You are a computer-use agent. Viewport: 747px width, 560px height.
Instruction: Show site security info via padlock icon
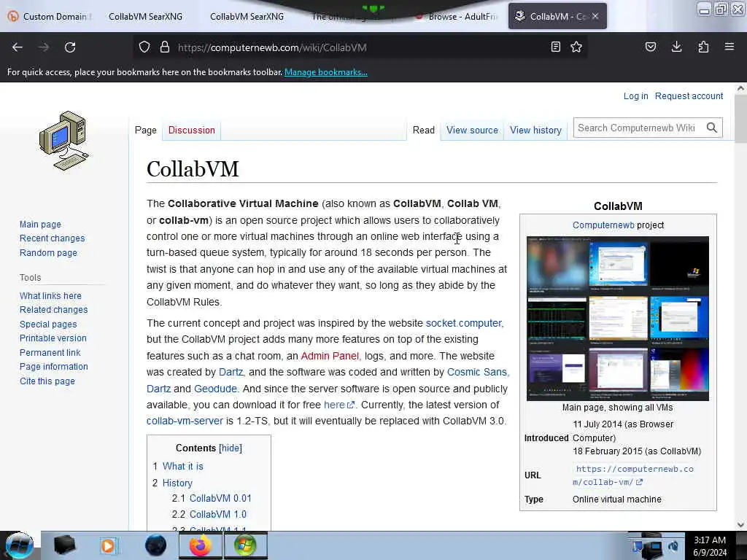165,47
